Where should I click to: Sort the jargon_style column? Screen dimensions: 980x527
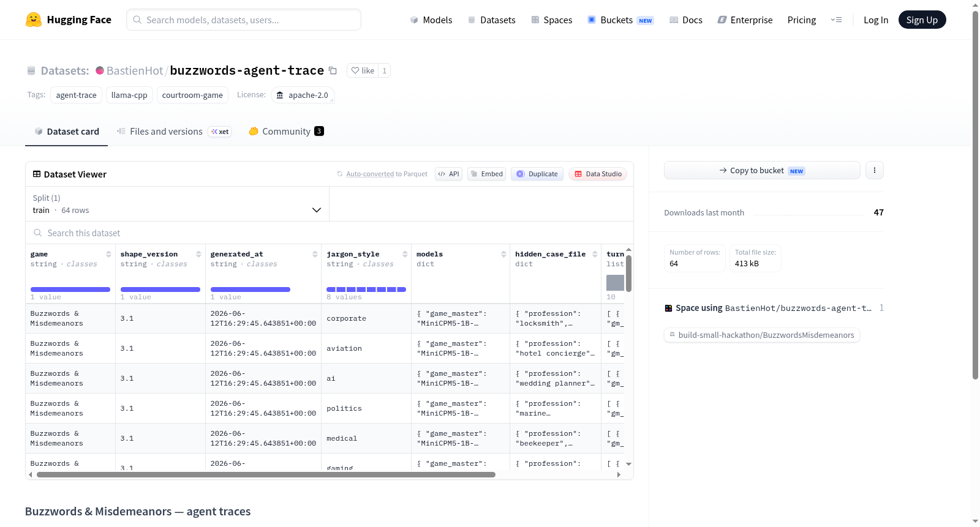pyautogui.click(x=405, y=254)
